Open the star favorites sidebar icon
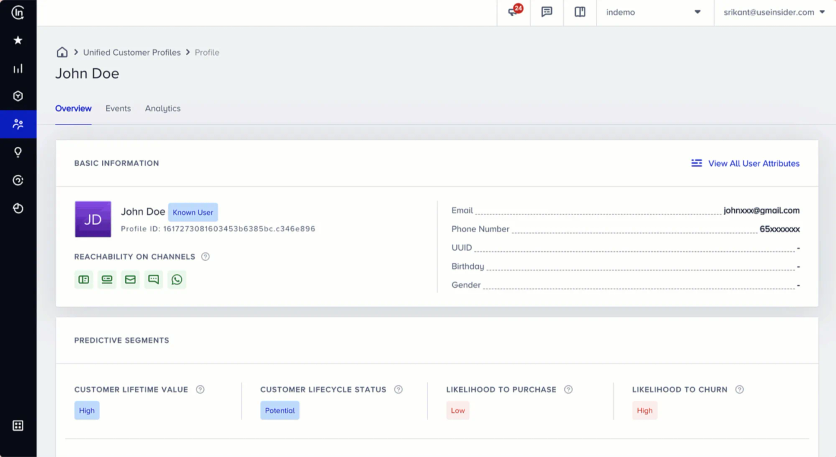Image resolution: width=836 pixels, height=457 pixels. click(18, 41)
